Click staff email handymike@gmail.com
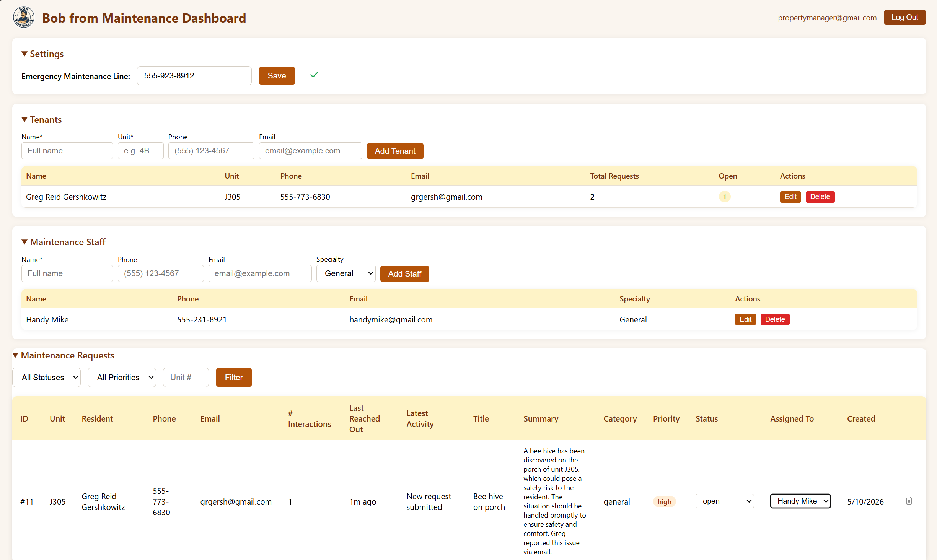937x560 pixels. tap(391, 319)
